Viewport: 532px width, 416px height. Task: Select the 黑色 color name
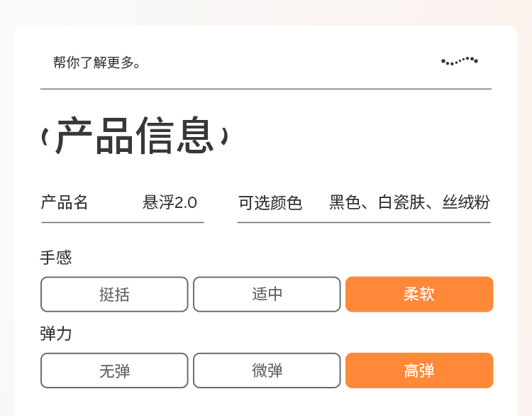pyautogui.click(x=345, y=203)
